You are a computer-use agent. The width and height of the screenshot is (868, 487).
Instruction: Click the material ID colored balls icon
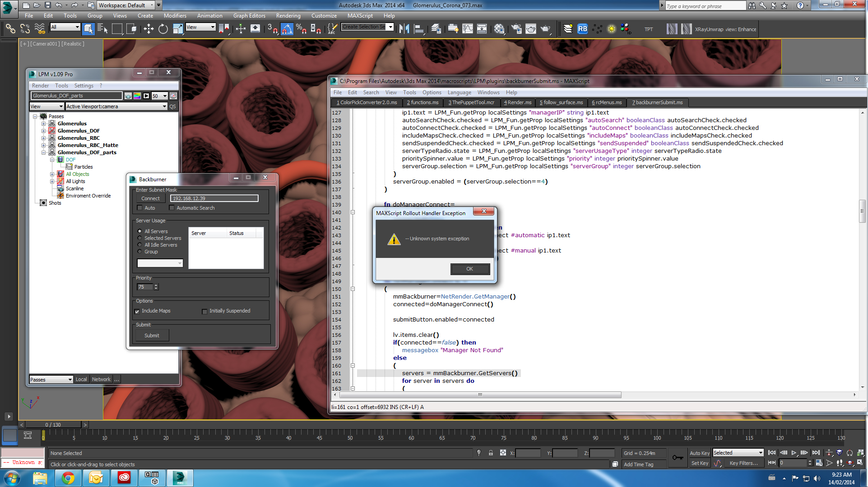coord(626,29)
